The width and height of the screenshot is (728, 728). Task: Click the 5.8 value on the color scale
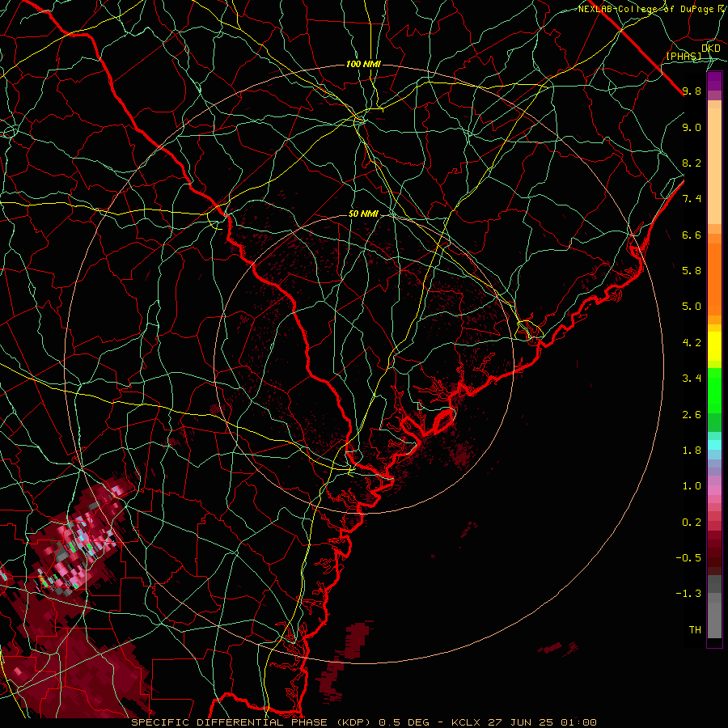click(x=692, y=271)
